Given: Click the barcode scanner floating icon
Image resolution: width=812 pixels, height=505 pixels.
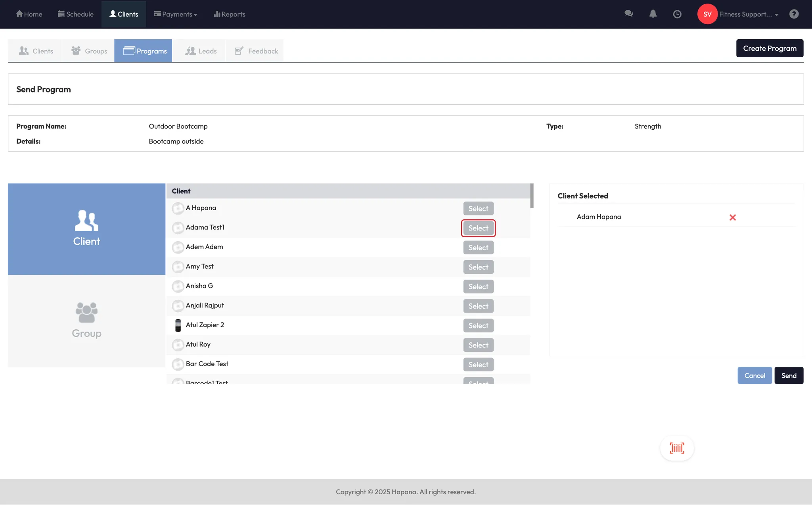Looking at the screenshot, I should 677,448.
